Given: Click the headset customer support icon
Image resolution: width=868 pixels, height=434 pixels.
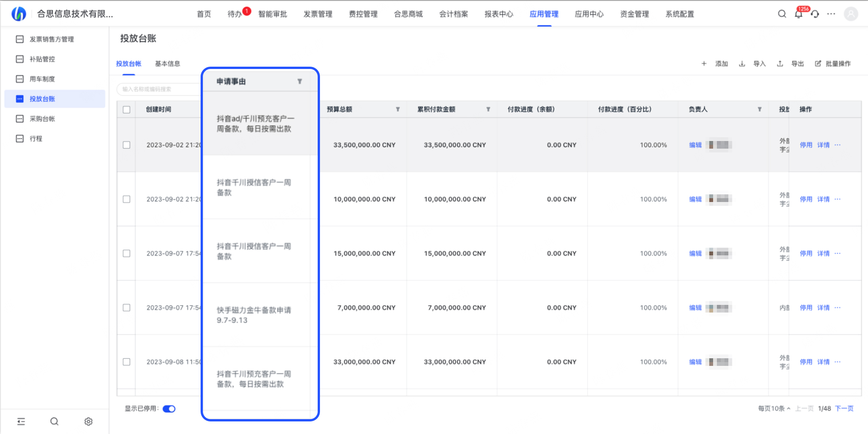Looking at the screenshot, I should (x=815, y=14).
